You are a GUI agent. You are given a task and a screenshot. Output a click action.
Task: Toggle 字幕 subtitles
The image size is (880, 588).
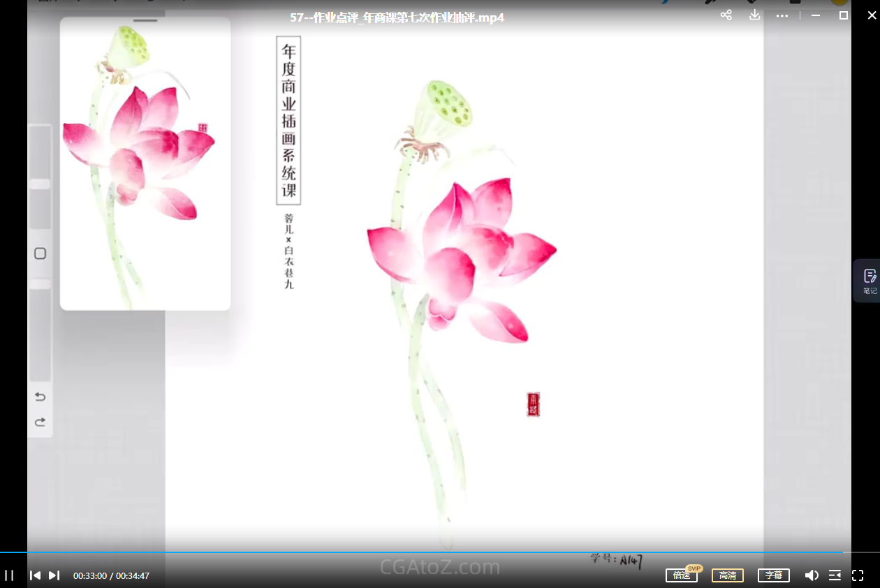[773, 575]
